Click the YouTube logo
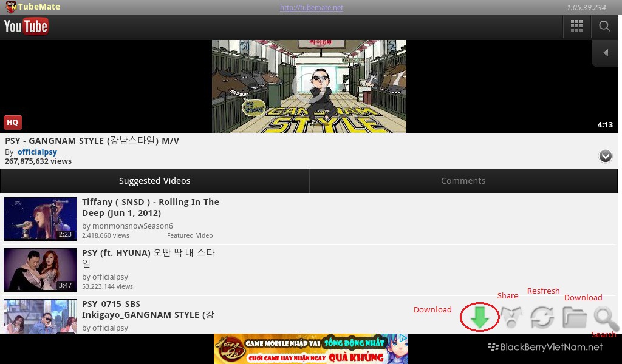The height and width of the screenshot is (364, 622). [x=26, y=26]
